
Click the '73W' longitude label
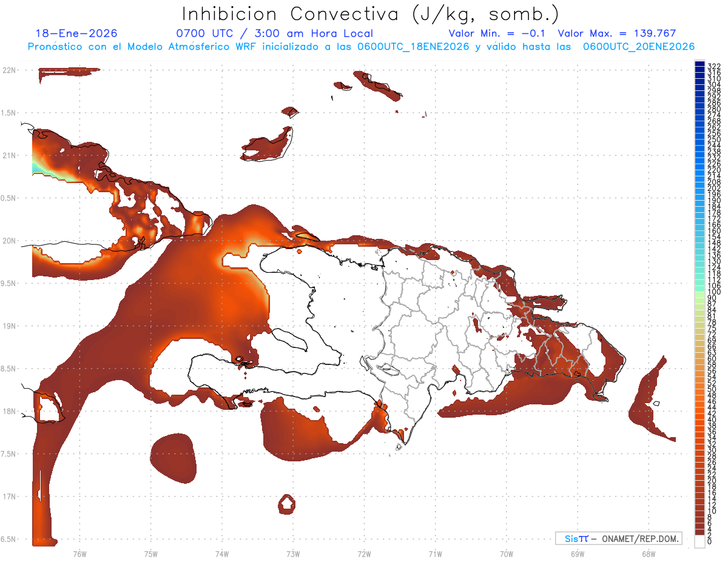[293, 554]
